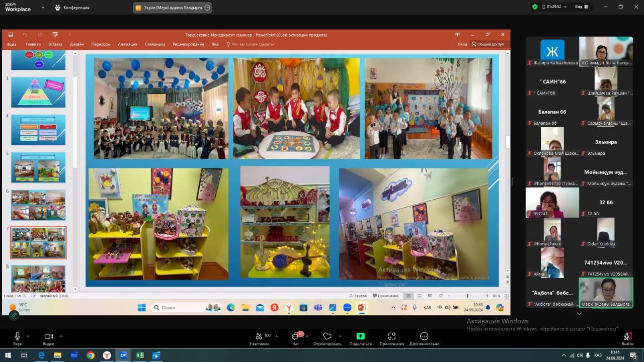This screenshot has width=644, height=362.
Task: Expand participants options arrow next to Участники
Action: (x=276, y=336)
